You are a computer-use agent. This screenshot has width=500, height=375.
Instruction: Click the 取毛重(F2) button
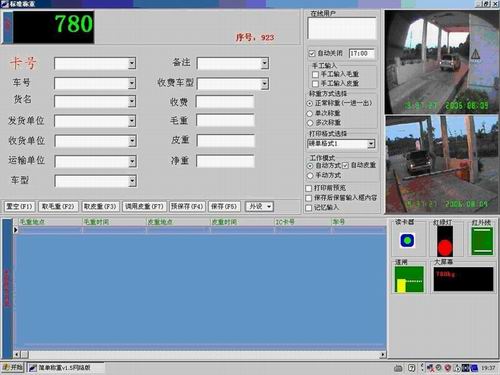58,207
